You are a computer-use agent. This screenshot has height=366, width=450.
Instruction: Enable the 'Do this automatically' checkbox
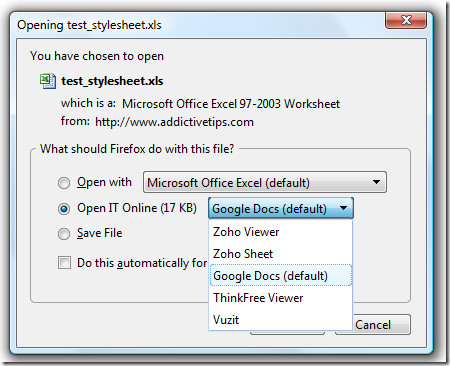pos(64,262)
